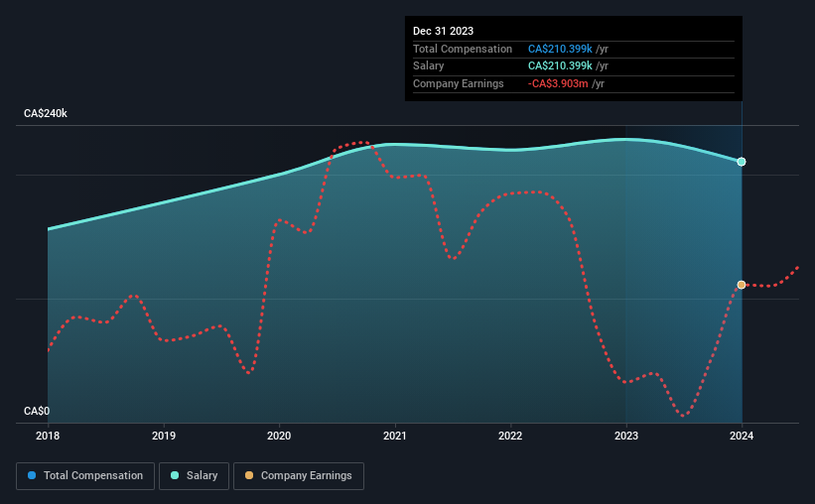
Task: Select the 2020 x-axis label
Action: click(279, 436)
